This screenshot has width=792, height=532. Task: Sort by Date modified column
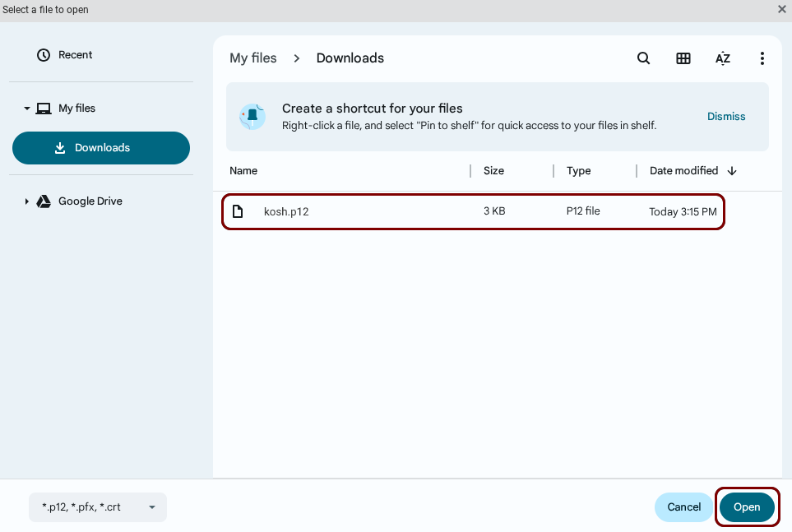683,171
